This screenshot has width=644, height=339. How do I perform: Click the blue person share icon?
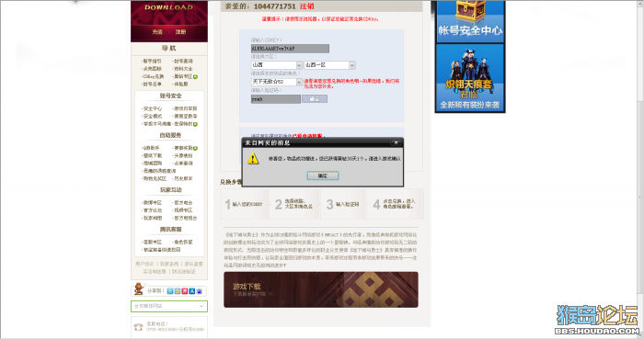[x=191, y=291]
